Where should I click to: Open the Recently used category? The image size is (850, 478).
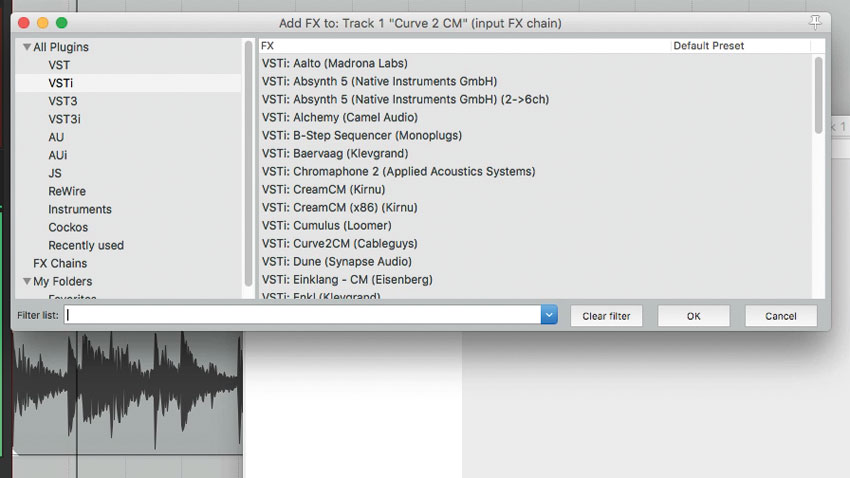[x=86, y=245]
